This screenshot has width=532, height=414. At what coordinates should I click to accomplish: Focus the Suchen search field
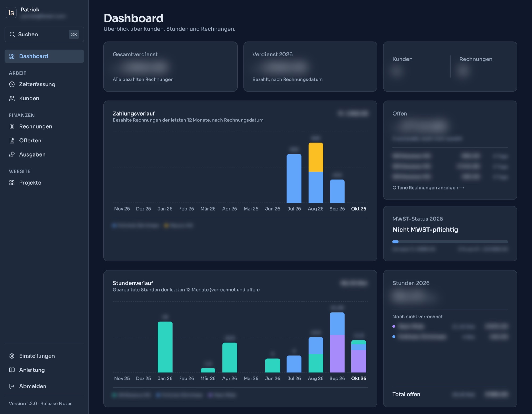[44, 34]
